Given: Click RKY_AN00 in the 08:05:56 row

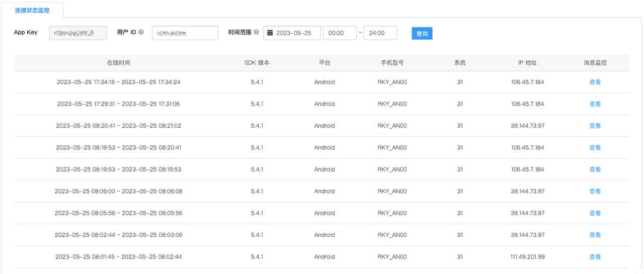Looking at the screenshot, I should coord(392,213).
